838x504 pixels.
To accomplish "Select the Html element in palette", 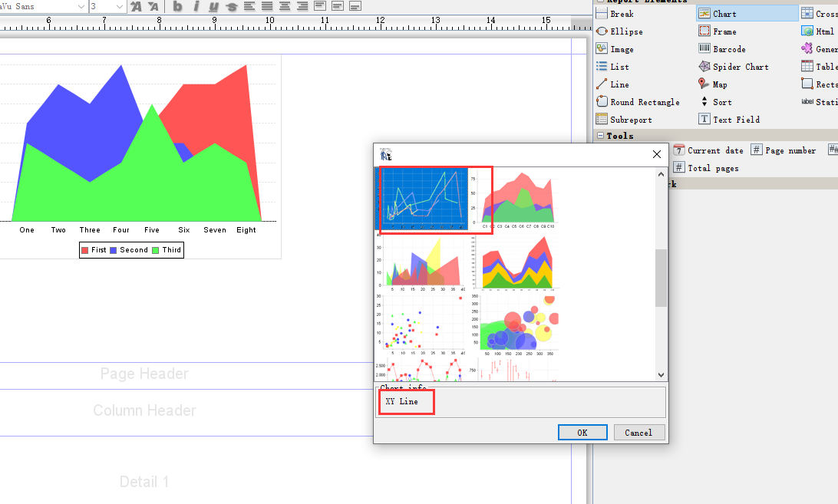I will pos(818,31).
